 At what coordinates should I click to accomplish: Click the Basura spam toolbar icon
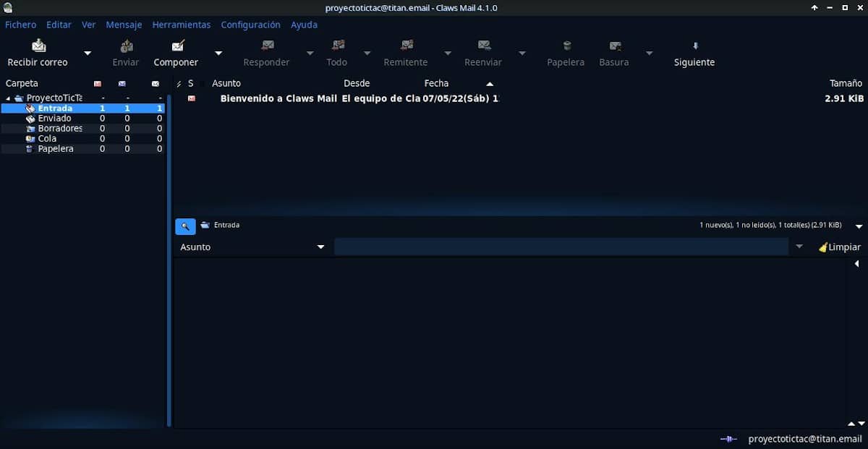coord(615,46)
